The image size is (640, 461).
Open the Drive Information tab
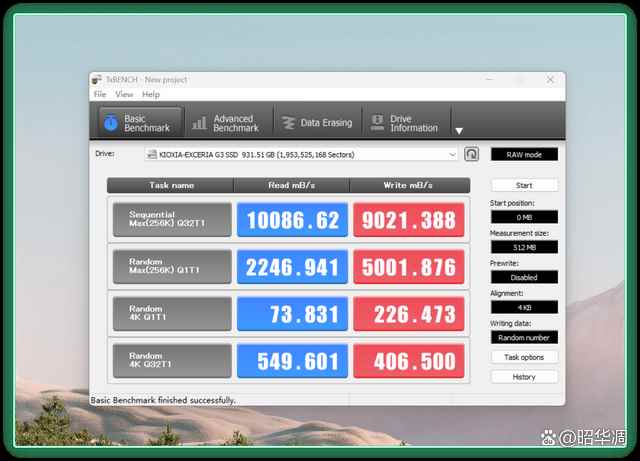pos(406,123)
